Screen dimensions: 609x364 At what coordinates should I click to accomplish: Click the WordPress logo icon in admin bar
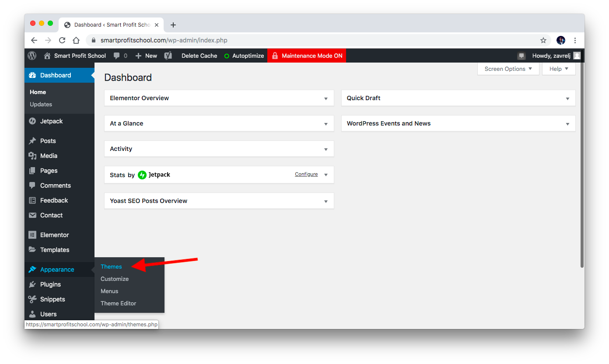[x=32, y=56]
